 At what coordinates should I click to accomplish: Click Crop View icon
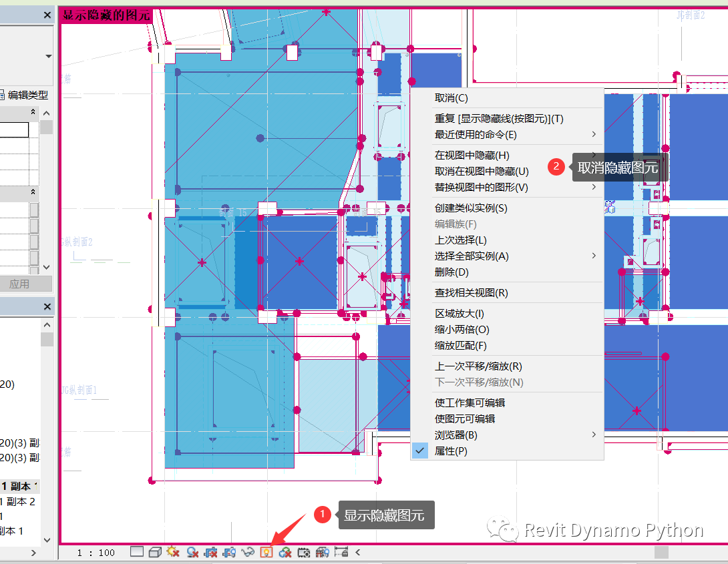coord(211,552)
